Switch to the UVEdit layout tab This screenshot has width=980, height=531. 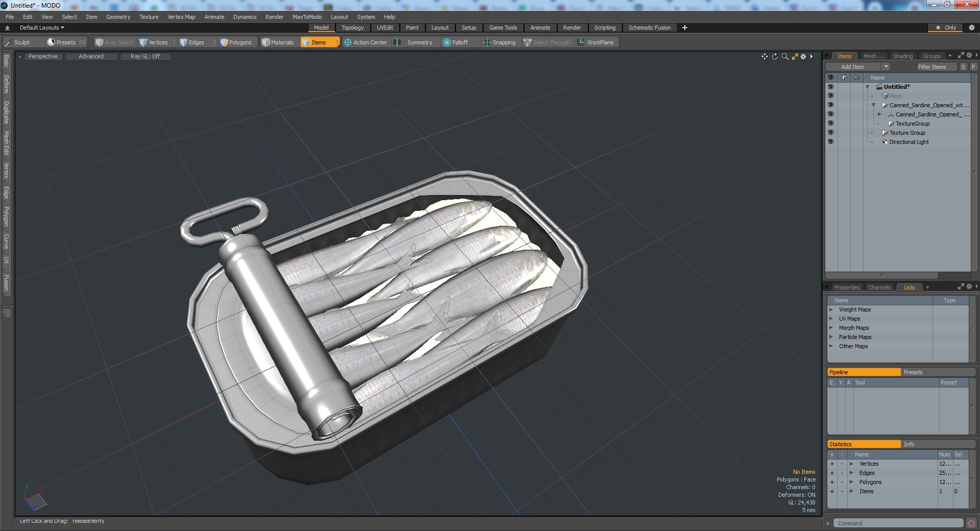coord(385,28)
